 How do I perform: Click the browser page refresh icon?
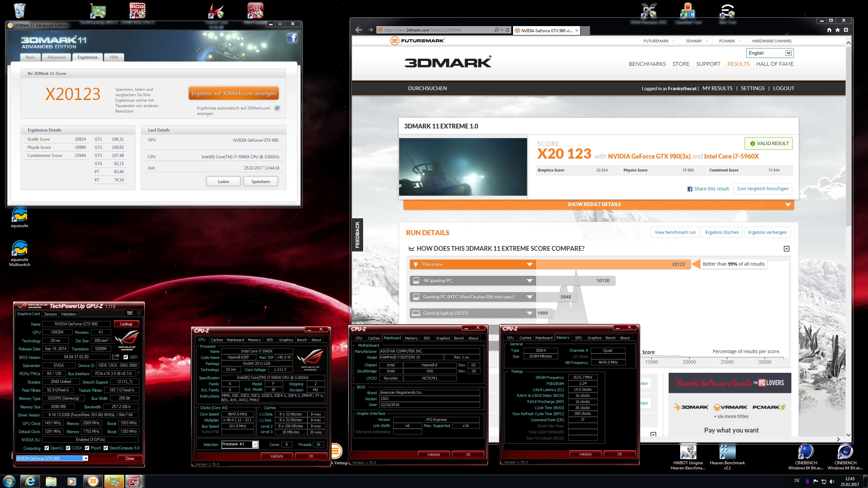click(x=508, y=30)
